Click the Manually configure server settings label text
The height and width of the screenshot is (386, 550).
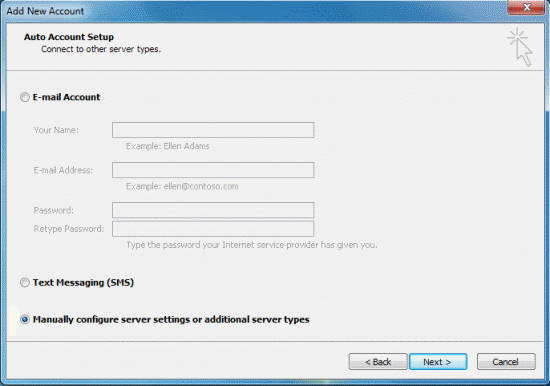(x=171, y=320)
